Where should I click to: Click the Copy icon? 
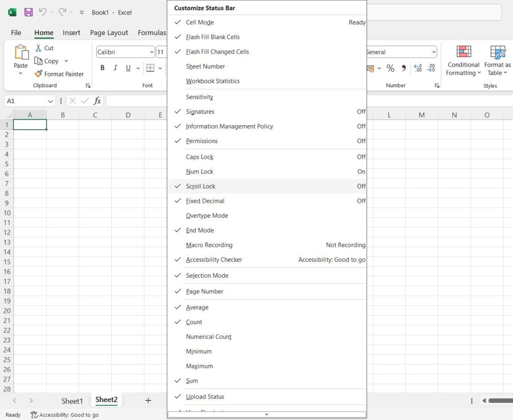click(38, 61)
